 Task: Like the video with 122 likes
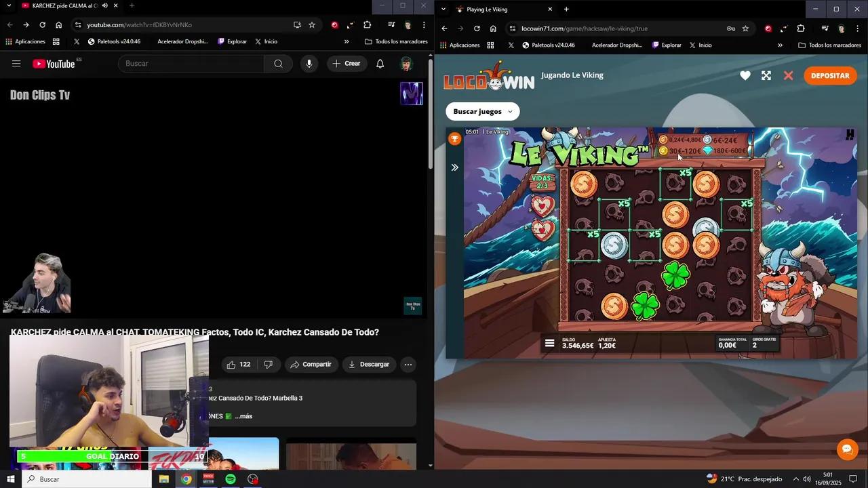238,365
